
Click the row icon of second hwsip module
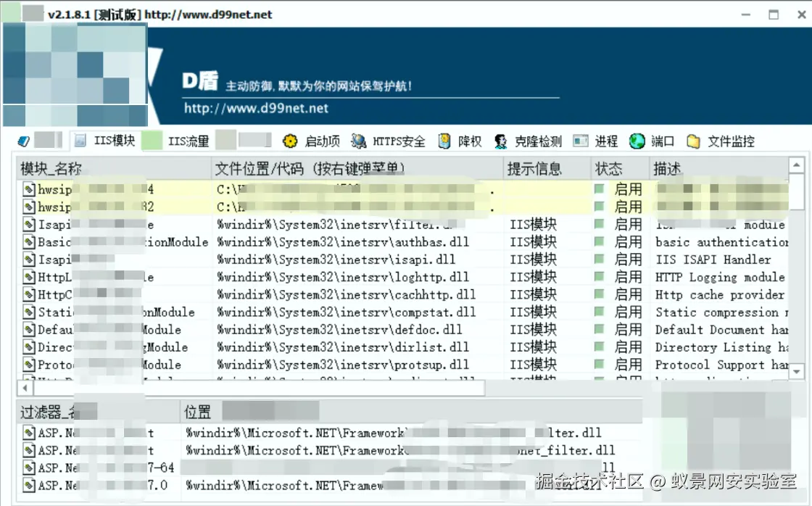point(29,207)
